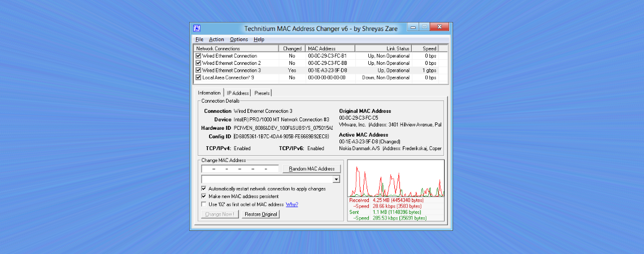644x254 pixels.
Task: Toggle Wired Ethernet Connection 2 checkbox
Action: coord(198,63)
